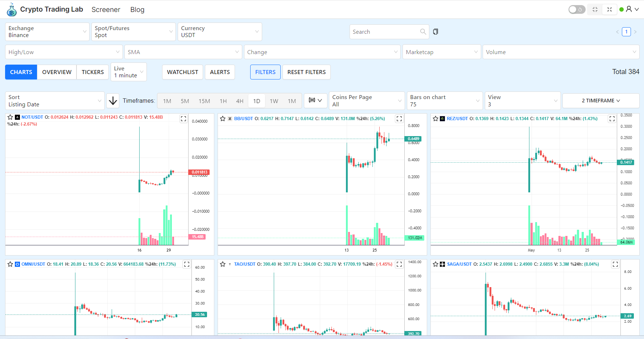Click the fullscreen expand icon in header
The height and width of the screenshot is (339, 644).
610,9
